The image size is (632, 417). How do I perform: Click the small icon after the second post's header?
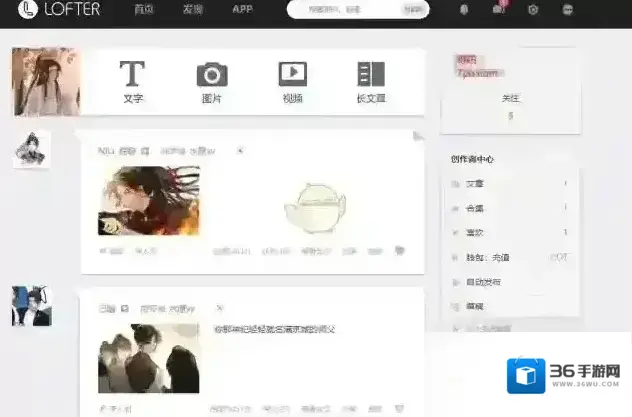(219, 308)
